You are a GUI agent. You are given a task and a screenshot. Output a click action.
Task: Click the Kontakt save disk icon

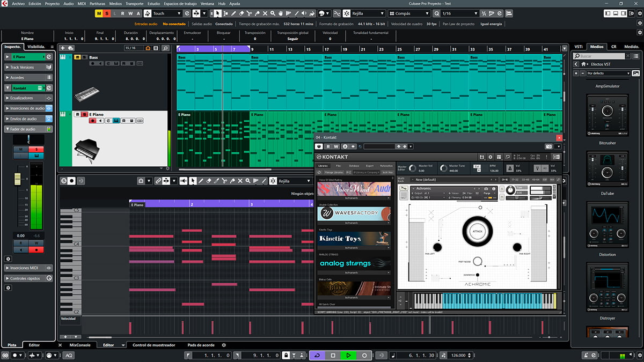(481, 157)
